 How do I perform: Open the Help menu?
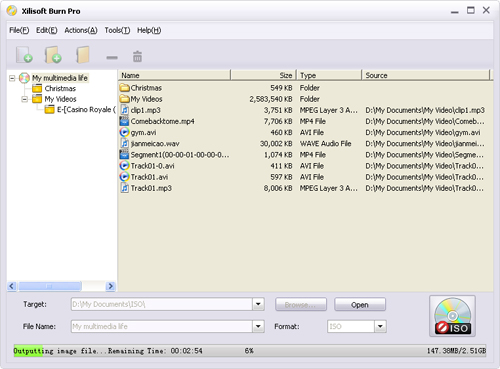tap(149, 30)
